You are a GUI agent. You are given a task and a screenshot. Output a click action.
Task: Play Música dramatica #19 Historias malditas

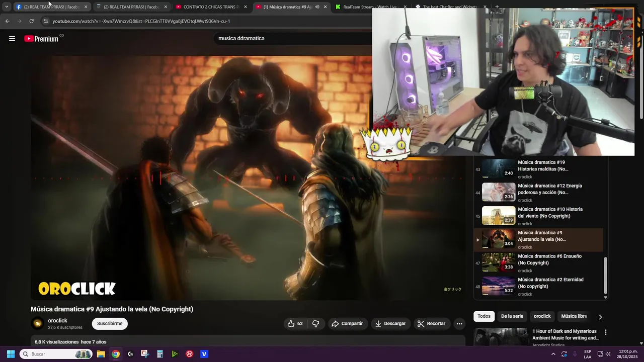[538, 169]
